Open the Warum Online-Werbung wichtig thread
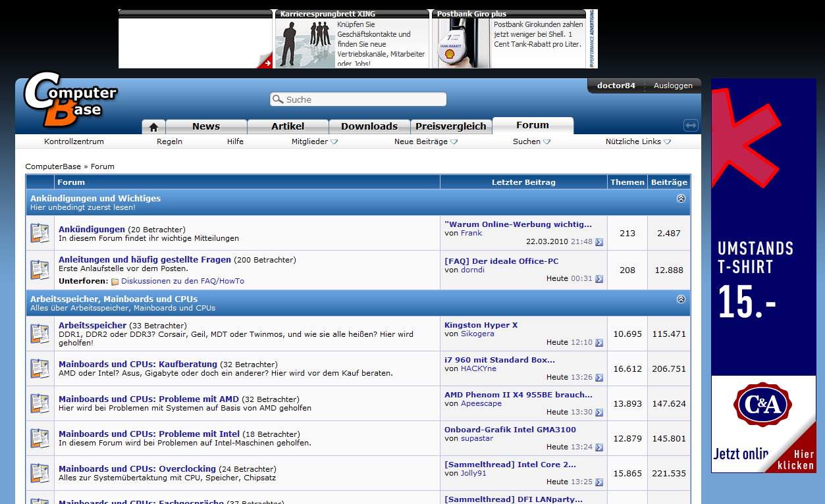The image size is (825, 504). click(x=518, y=224)
